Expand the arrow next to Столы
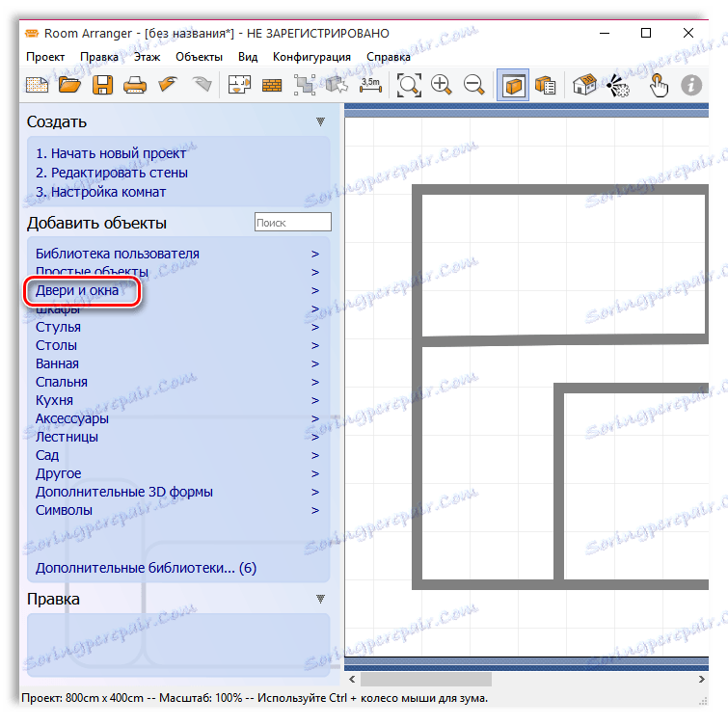The image size is (728, 725). 315,346
